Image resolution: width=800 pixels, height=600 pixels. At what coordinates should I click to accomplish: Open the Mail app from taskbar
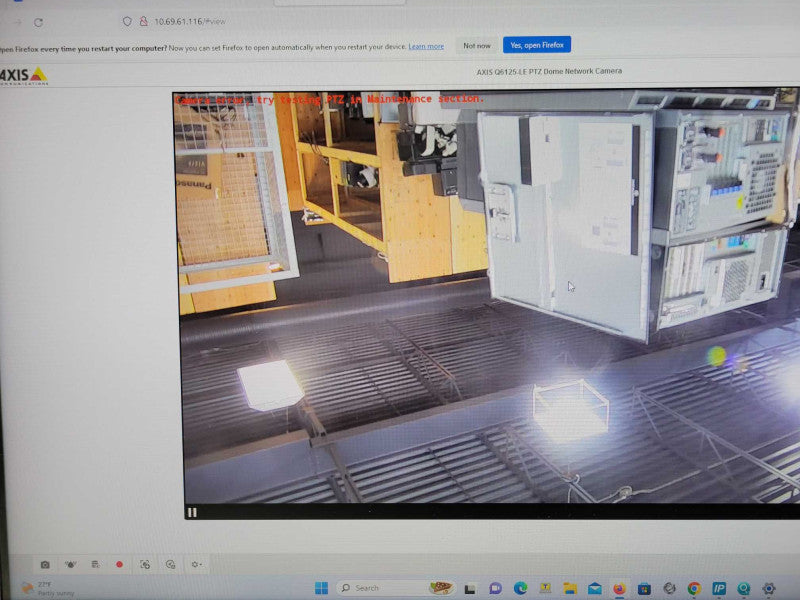[595, 589]
